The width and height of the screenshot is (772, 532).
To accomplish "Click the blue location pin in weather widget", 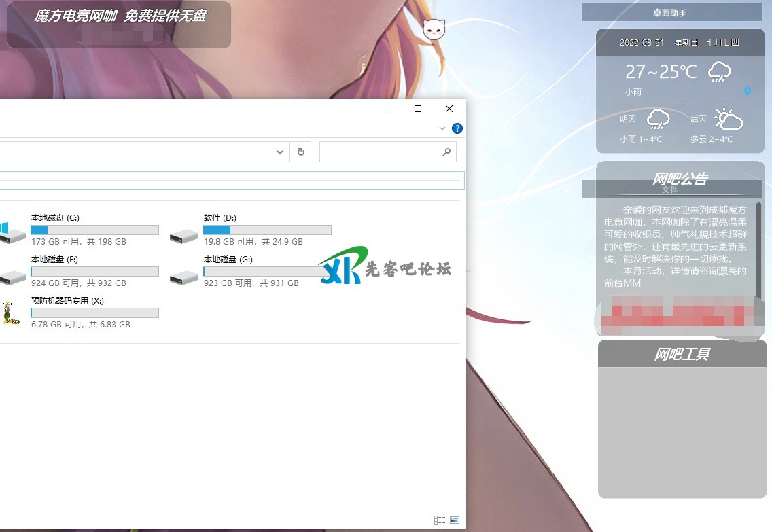I will coord(748,91).
